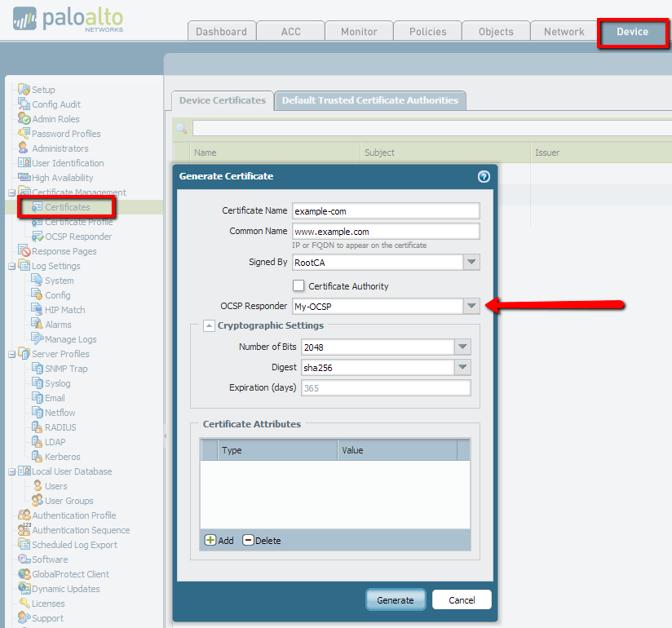Switch to the Monitor tab
The image size is (672, 628).
pyautogui.click(x=359, y=31)
